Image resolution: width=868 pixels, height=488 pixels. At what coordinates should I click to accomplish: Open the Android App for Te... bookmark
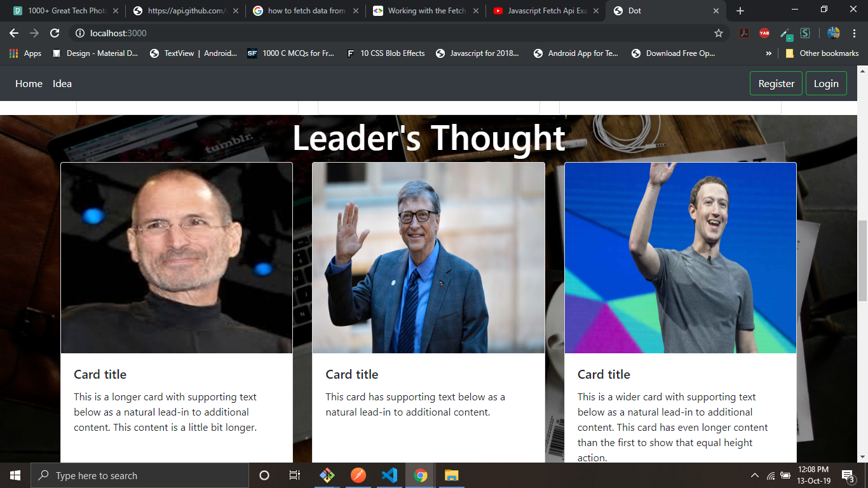click(576, 53)
